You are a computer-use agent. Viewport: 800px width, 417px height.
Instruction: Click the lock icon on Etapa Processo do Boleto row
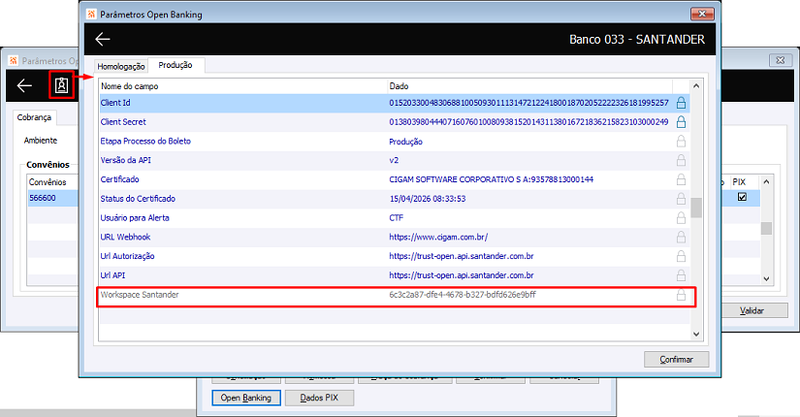(x=681, y=141)
